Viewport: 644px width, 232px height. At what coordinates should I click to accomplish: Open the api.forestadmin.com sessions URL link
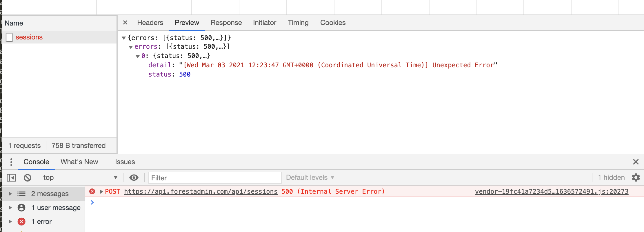point(201,192)
